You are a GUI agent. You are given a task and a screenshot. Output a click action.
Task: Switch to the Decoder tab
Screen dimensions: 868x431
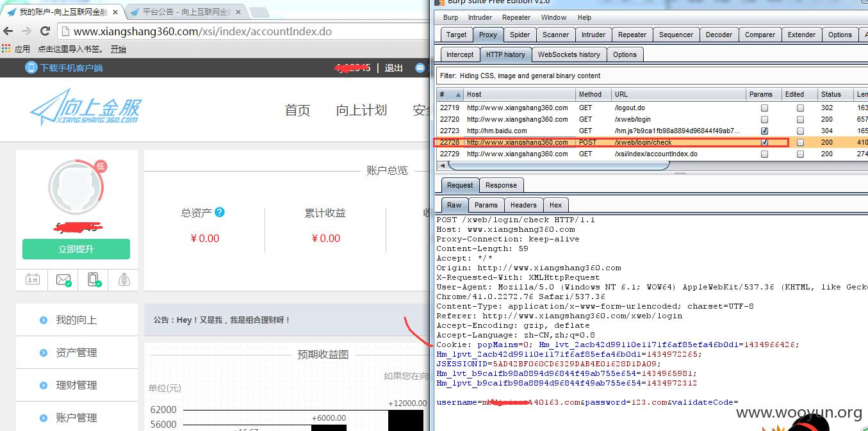[719, 35]
